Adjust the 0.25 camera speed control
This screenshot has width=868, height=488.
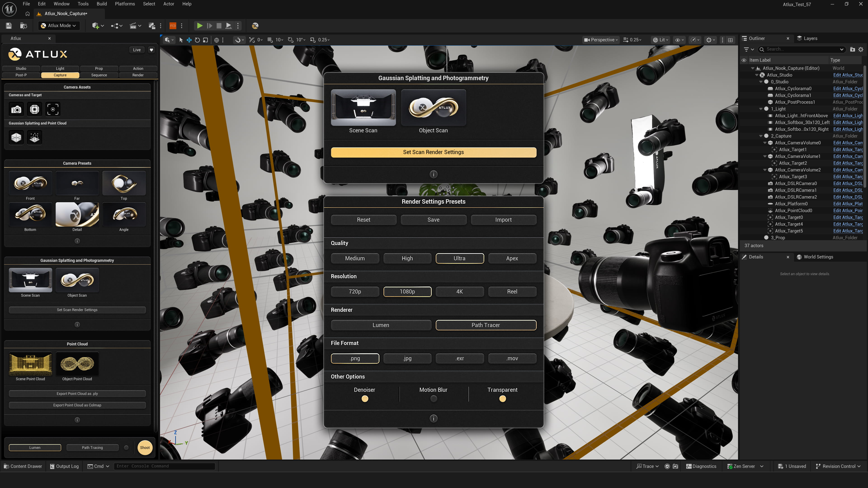tap(633, 40)
